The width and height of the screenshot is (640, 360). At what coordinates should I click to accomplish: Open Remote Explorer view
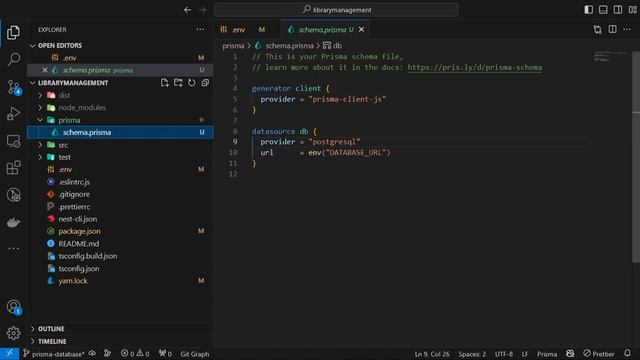coord(13,141)
